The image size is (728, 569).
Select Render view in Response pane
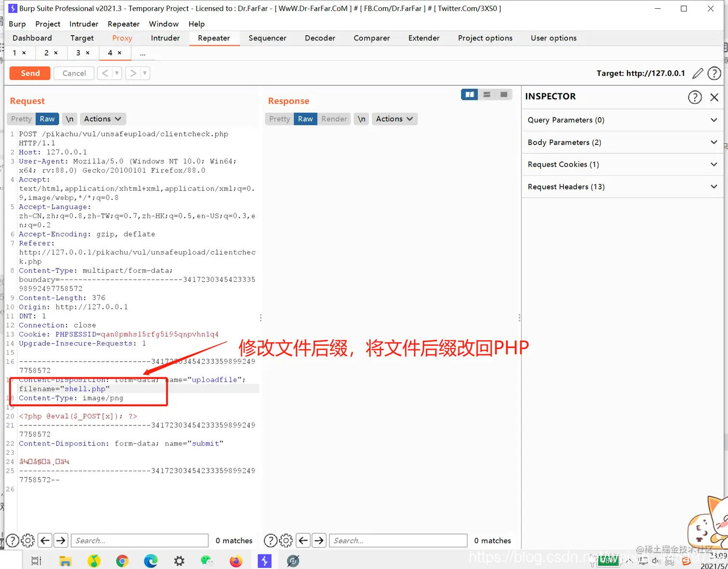coord(334,119)
